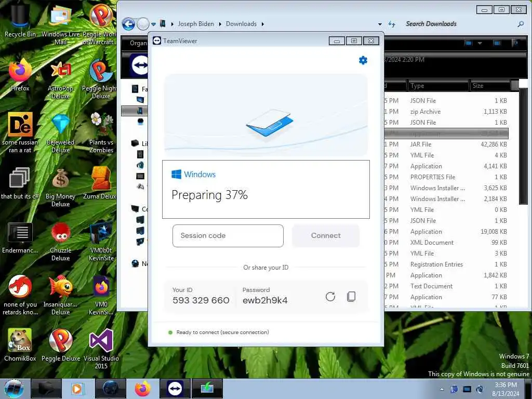Viewport: 532px width, 399px height.
Task: Select the Your ID number 593 329 660
Action: 201,300
